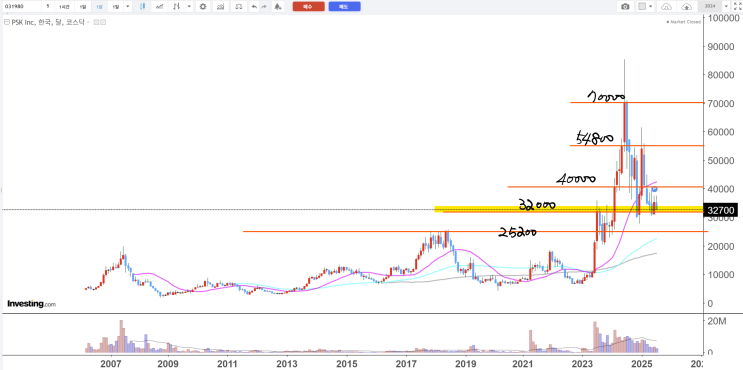Click the 2011 time axis label

[227, 363]
